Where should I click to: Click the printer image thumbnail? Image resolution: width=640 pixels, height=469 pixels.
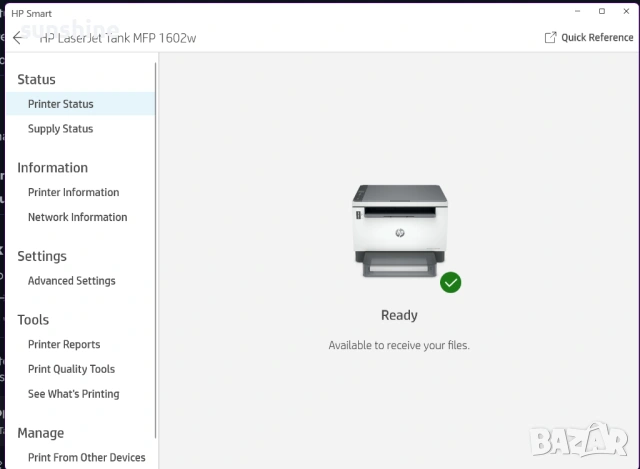399,230
